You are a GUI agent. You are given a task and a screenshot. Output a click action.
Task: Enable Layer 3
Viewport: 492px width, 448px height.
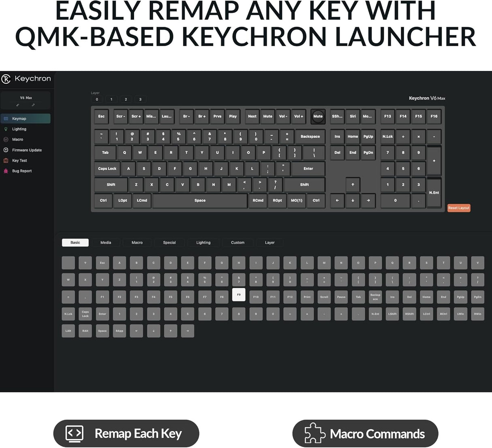(x=140, y=99)
